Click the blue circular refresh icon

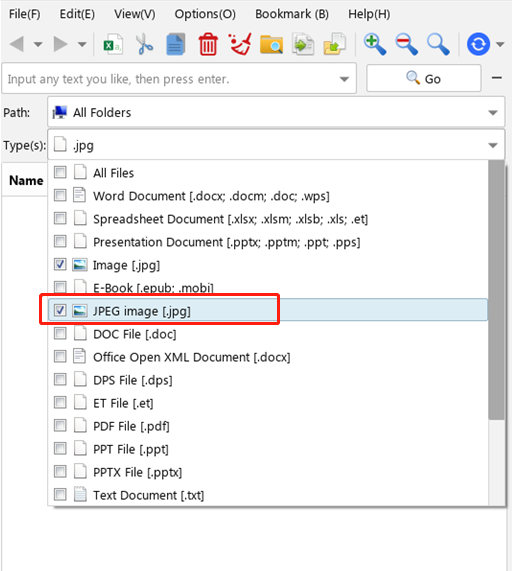(x=478, y=44)
